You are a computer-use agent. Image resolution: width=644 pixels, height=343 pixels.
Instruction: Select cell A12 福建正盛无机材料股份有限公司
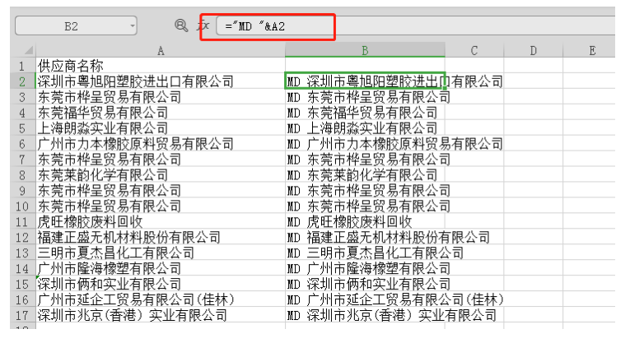point(161,237)
